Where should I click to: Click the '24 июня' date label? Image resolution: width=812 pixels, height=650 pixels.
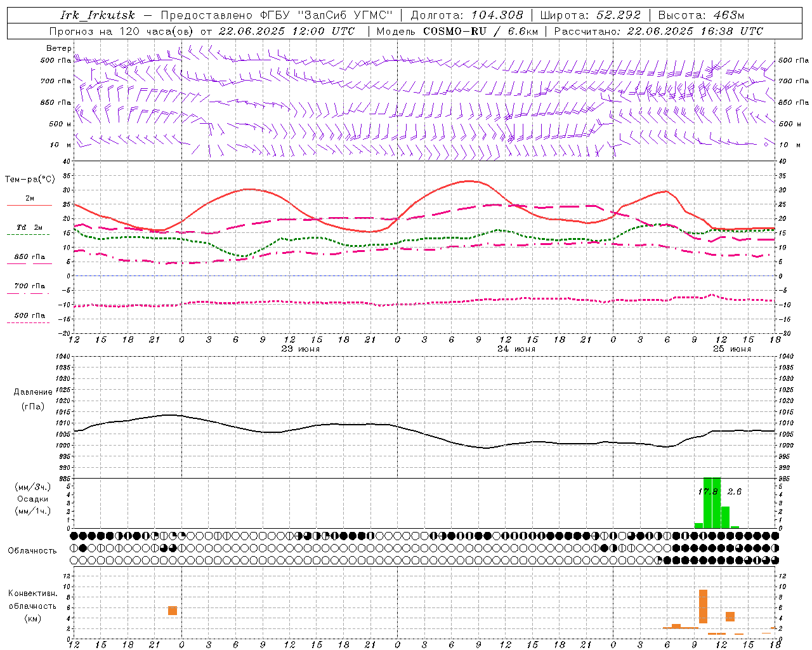(516, 349)
